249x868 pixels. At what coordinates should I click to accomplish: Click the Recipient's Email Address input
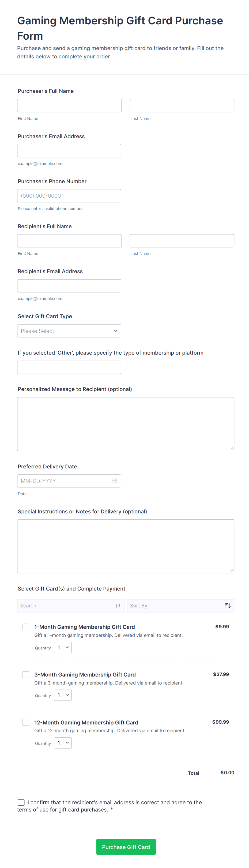(x=69, y=286)
